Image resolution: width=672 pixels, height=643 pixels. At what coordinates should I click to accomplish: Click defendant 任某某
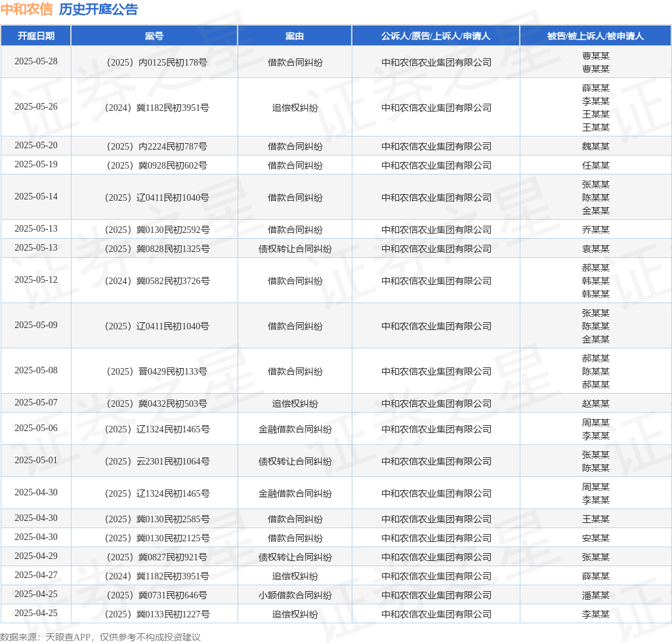(x=596, y=165)
